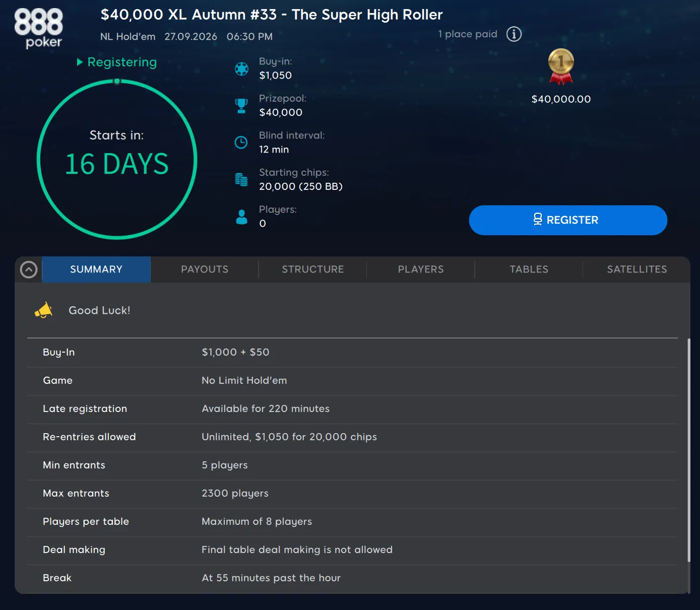
Task: Click the 06:30 PM start time
Action: point(249,37)
